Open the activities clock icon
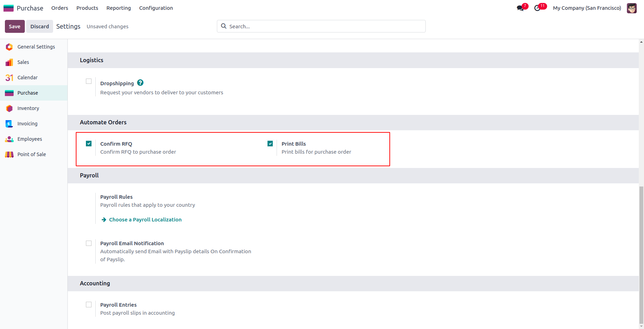The width and height of the screenshot is (644, 329). coord(537,8)
